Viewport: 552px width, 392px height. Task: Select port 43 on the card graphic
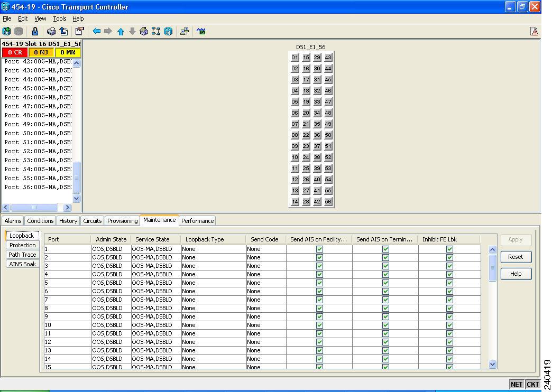pos(328,58)
